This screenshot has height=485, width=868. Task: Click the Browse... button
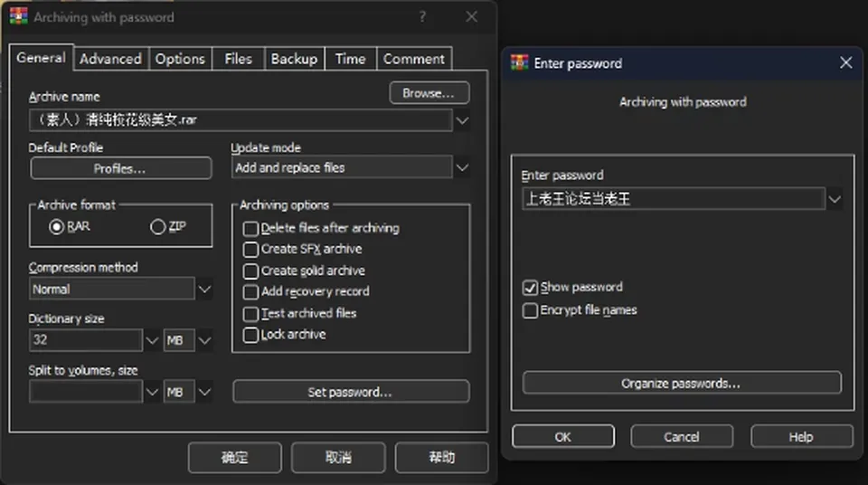pos(429,93)
